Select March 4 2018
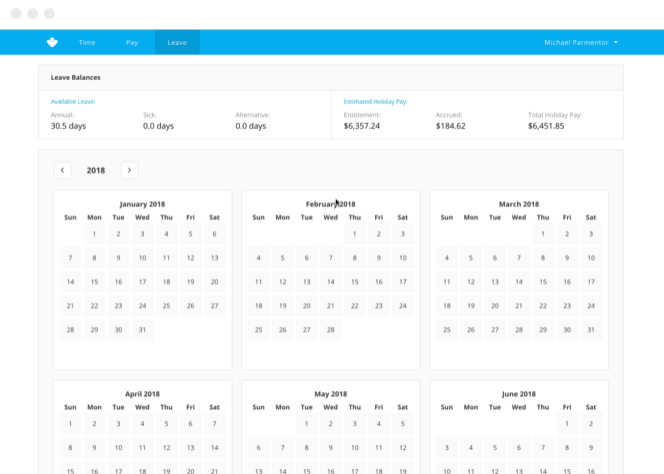664x474 pixels. (447, 258)
